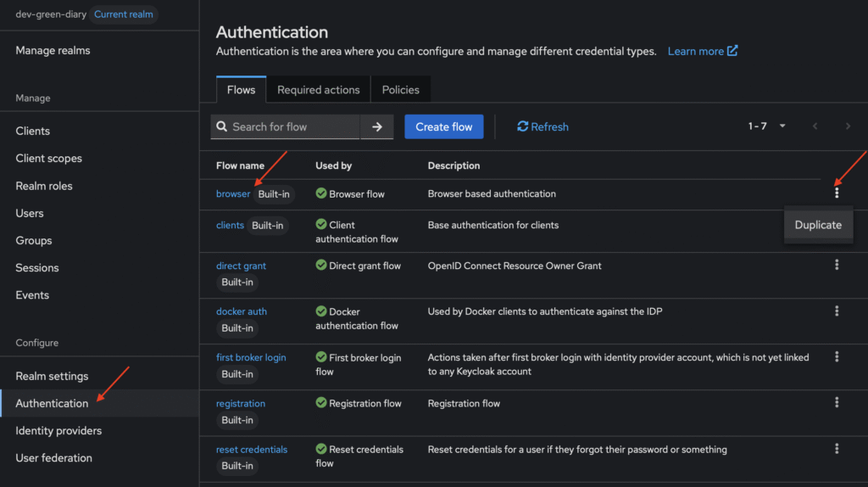Screen dimensions: 868x487
Task: Open kebab menu for docker auth flow
Action: 837,311
